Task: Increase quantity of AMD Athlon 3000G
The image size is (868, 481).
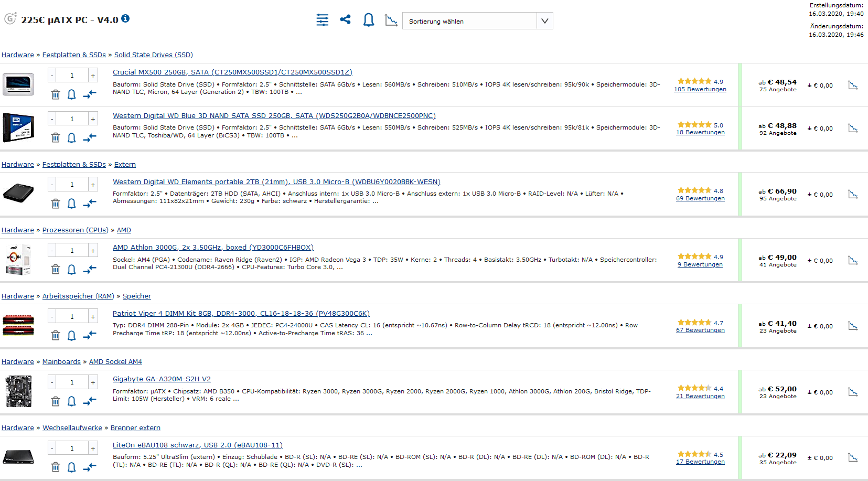Action: pos(93,251)
